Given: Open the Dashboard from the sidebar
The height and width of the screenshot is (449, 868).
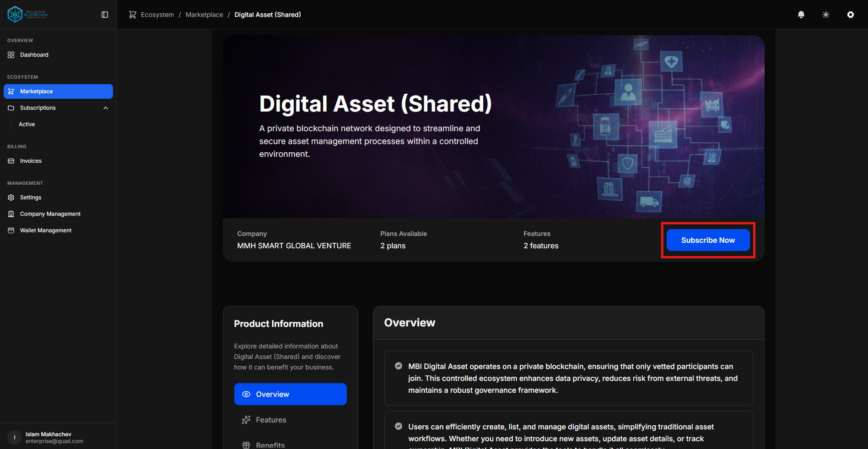Looking at the screenshot, I should click(x=33, y=54).
